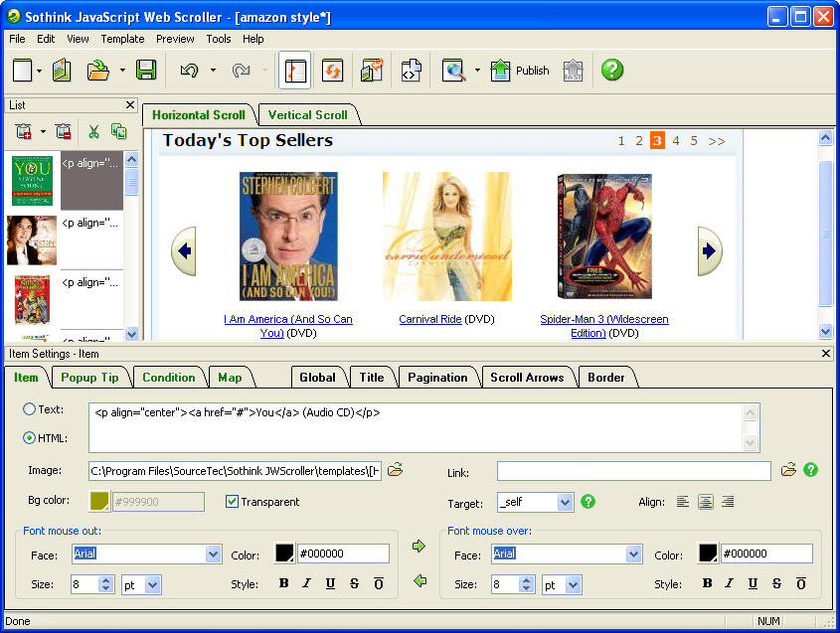Click Spider-Man 3 Widescreen Edition link
840x633 pixels.
coord(603,326)
